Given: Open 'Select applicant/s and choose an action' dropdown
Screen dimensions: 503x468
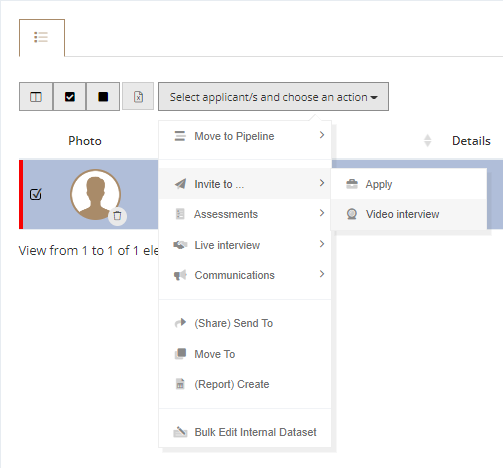Looking at the screenshot, I should click(273, 97).
